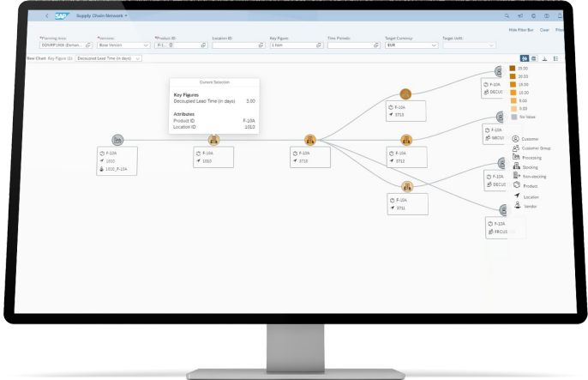The width and height of the screenshot is (588, 380).
Task: Click location 1010 in its node card
Action: click(207, 161)
